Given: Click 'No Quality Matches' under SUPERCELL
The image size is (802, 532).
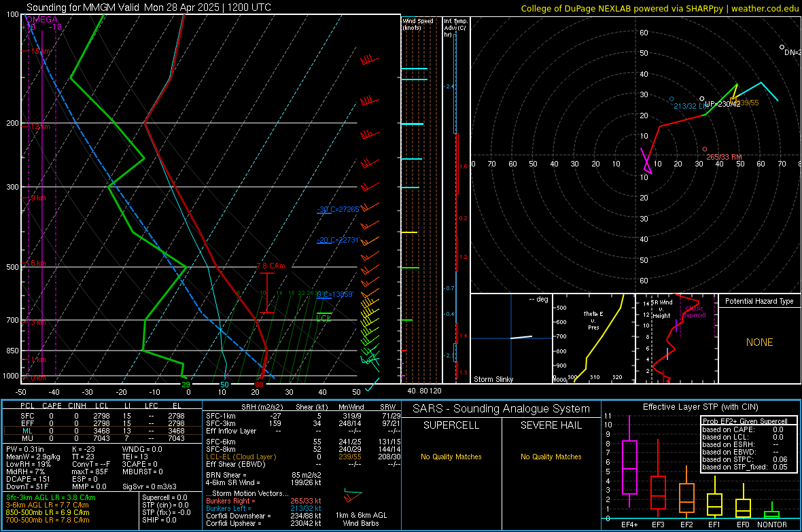Looking at the screenshot, I should point(451,457).
